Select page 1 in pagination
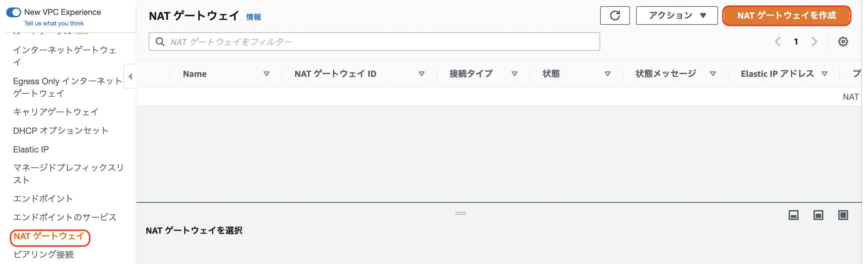Image resolution: width=868 pixels, height=264 pixels. coord(796,42)
